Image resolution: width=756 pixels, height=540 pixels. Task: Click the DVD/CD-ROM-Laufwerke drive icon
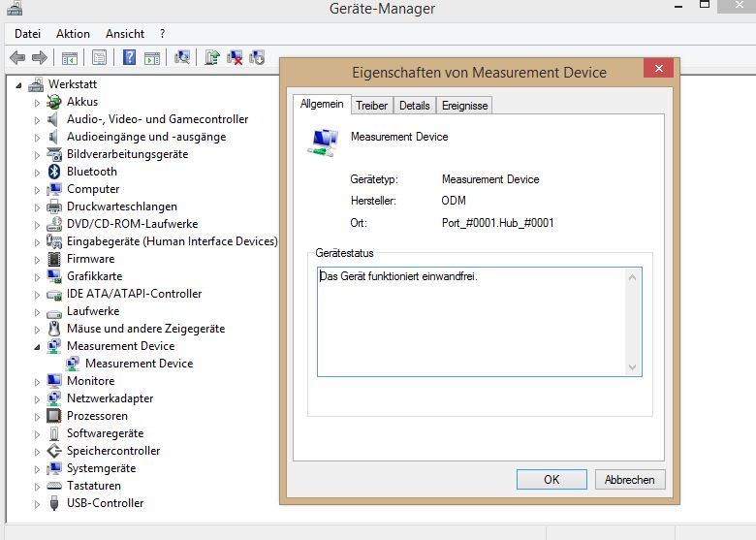coord(54,224)
